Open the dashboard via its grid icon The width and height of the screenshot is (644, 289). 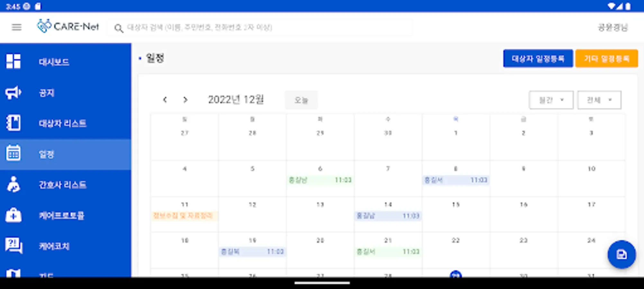click(13, 61)
